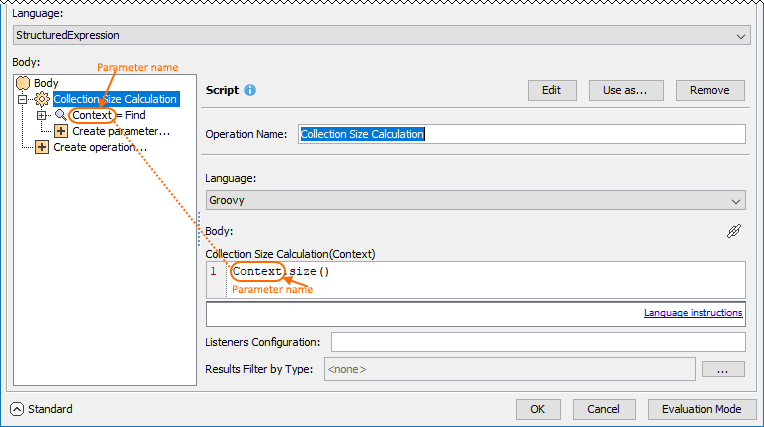Click the Body folder icon in tree
764x427 pixels.
[x=23, y=83]
